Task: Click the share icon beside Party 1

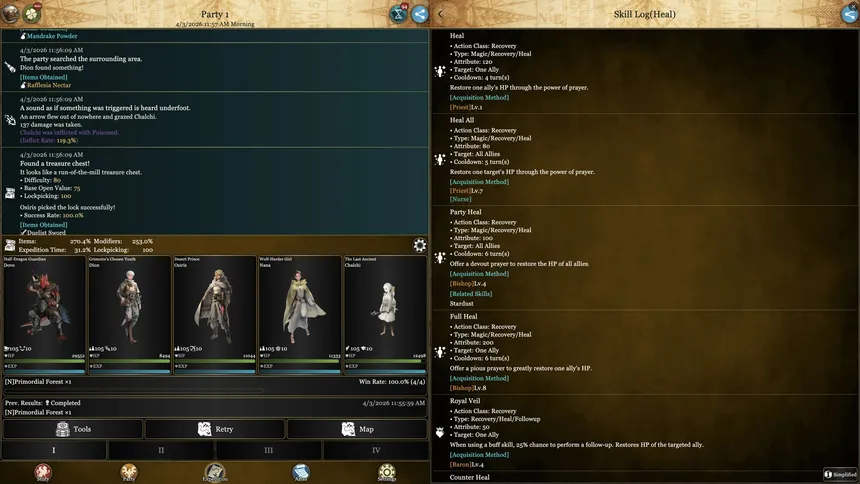Action: point(420,14)
